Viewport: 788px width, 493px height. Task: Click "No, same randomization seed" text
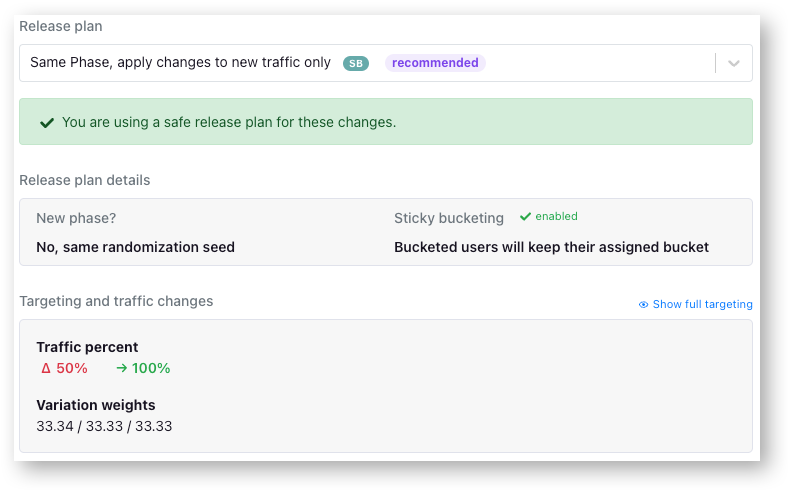[135, 247]
